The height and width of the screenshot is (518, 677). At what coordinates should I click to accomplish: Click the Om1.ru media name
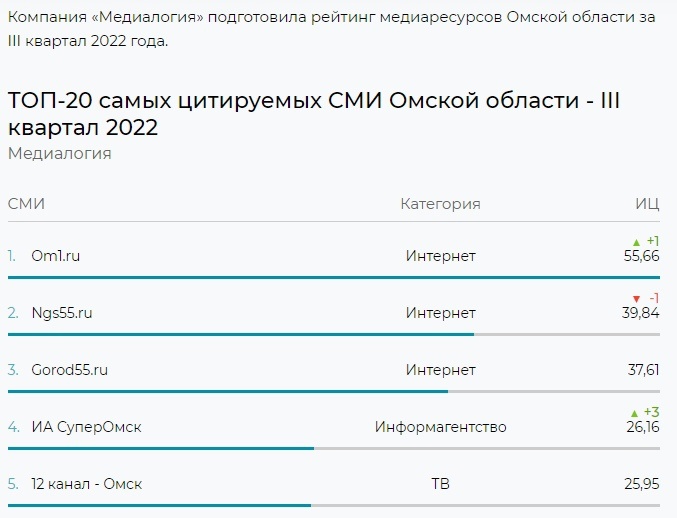56,256
